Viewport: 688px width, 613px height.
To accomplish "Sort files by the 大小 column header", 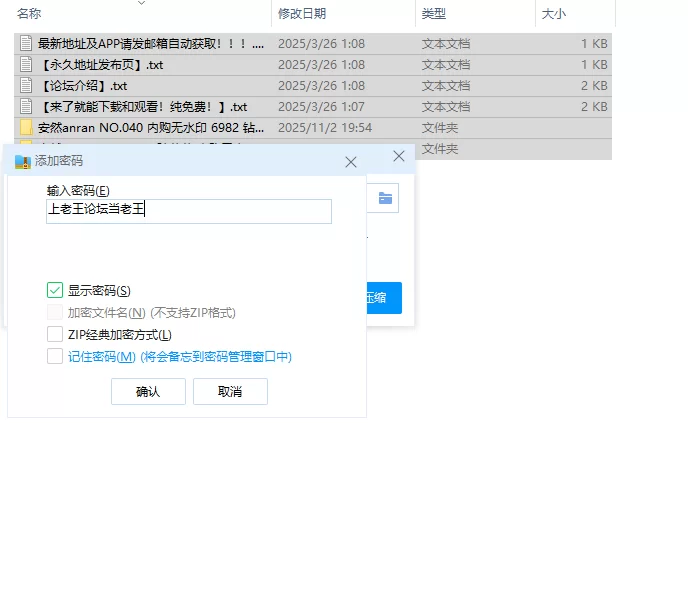I will (x=553, y=14).
